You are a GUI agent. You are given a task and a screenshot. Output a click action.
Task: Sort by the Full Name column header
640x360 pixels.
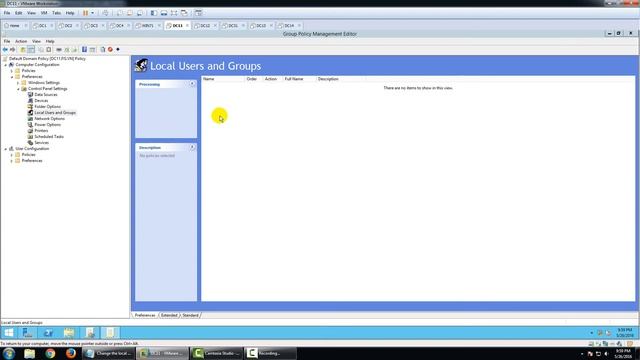(x=299, y=79)
